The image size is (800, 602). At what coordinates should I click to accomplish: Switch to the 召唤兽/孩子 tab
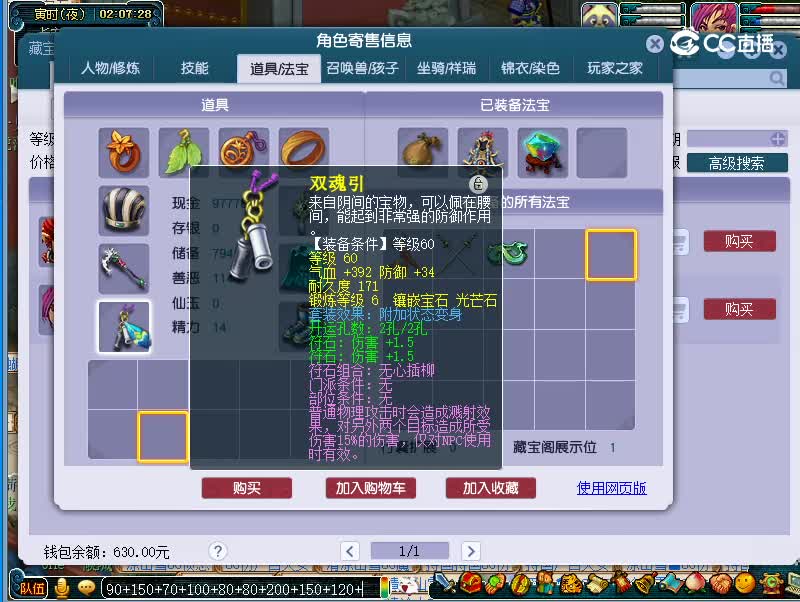(x=362, y=68)
